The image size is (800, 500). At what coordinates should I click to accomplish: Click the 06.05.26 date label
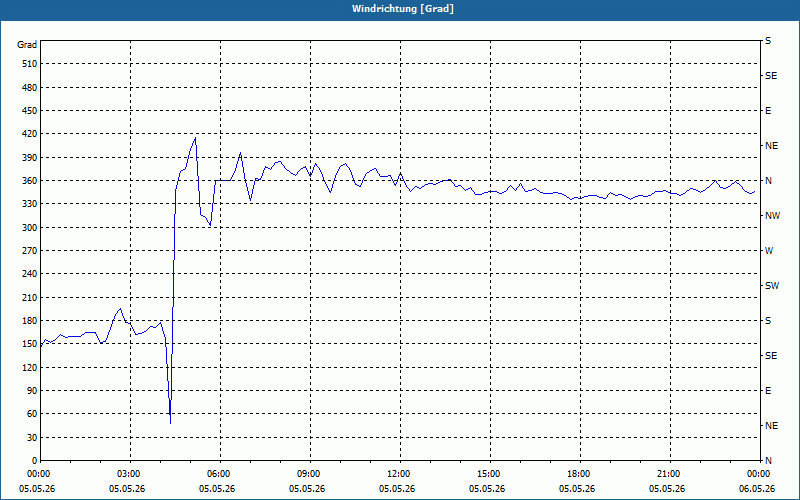click(x=757, y=489)
